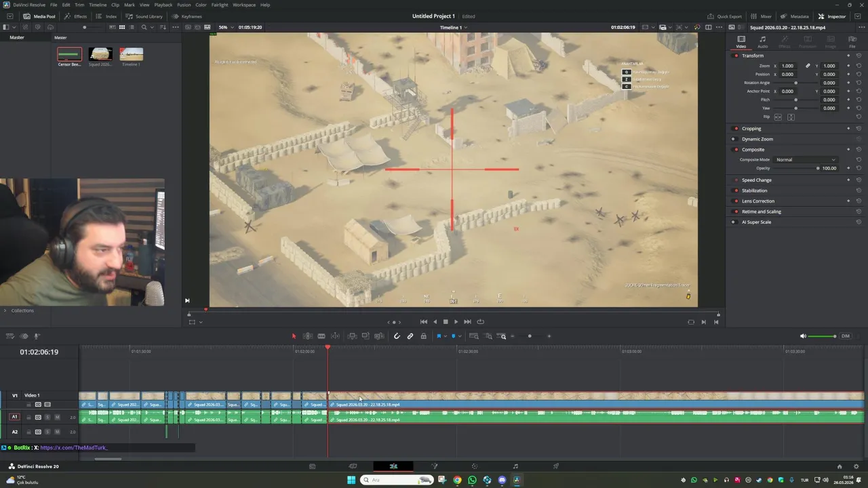
Task: Add a blue flag to clip
Action: coord(439,336)
